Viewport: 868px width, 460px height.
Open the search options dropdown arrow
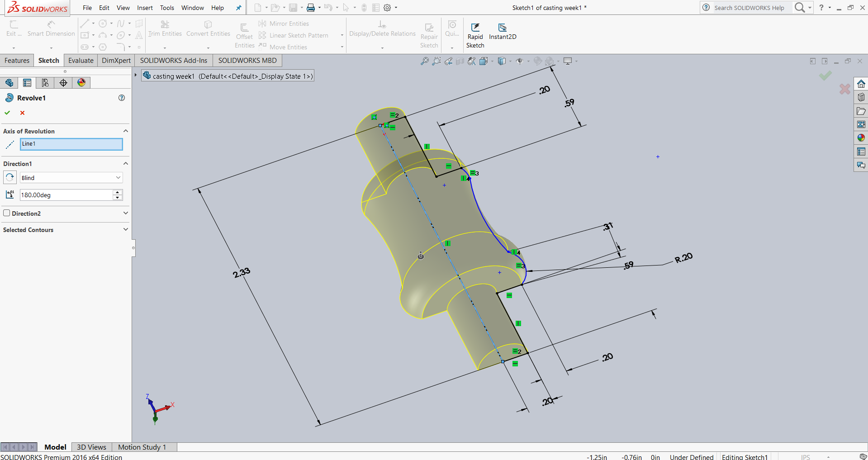pos(810,8)
